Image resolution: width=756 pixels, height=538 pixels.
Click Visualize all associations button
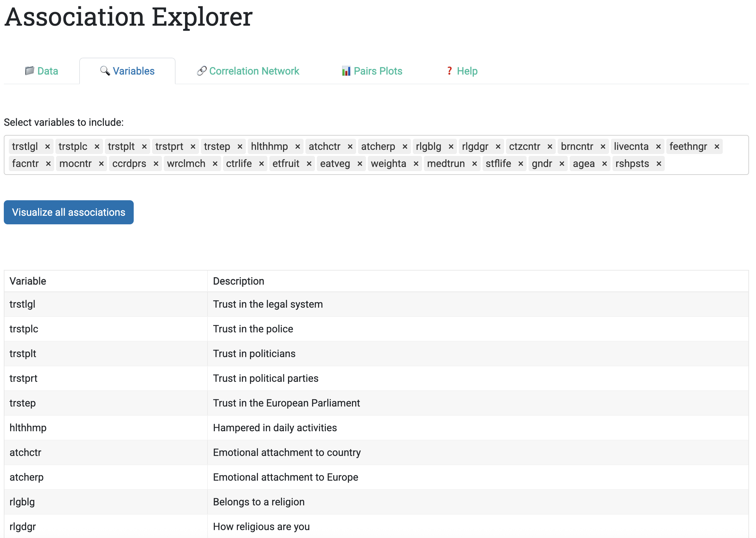click(68, 212)
